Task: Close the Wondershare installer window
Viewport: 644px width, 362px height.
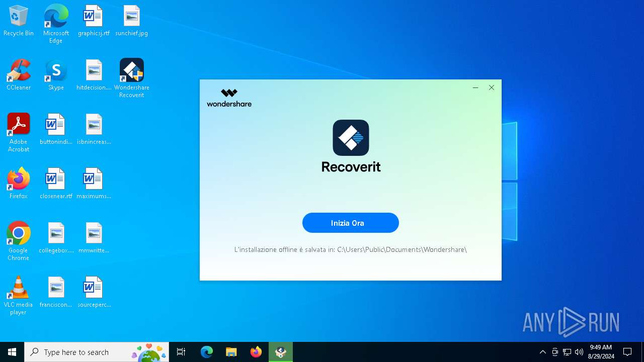Action: click(492, 87)
